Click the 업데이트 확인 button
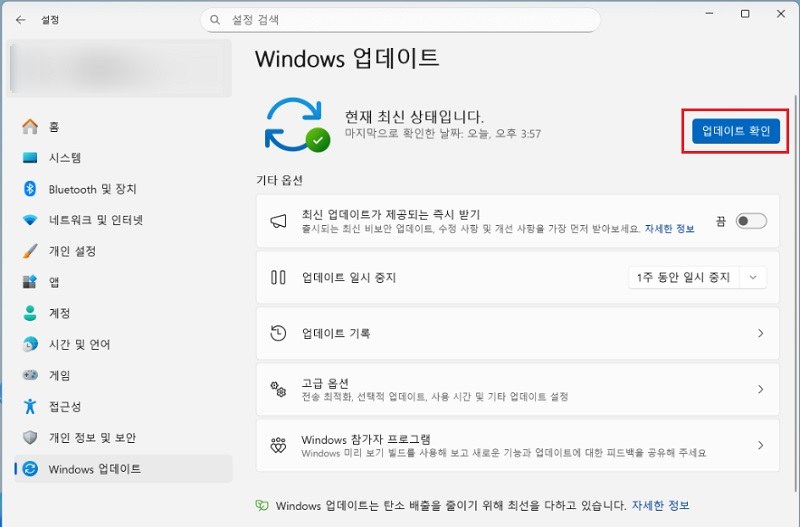Viewport: 800px width, 527px height. pos(736,131)
